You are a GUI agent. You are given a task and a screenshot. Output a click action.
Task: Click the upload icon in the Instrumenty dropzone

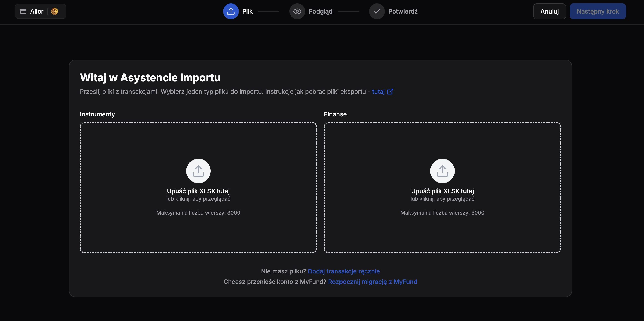click(198, 171)
